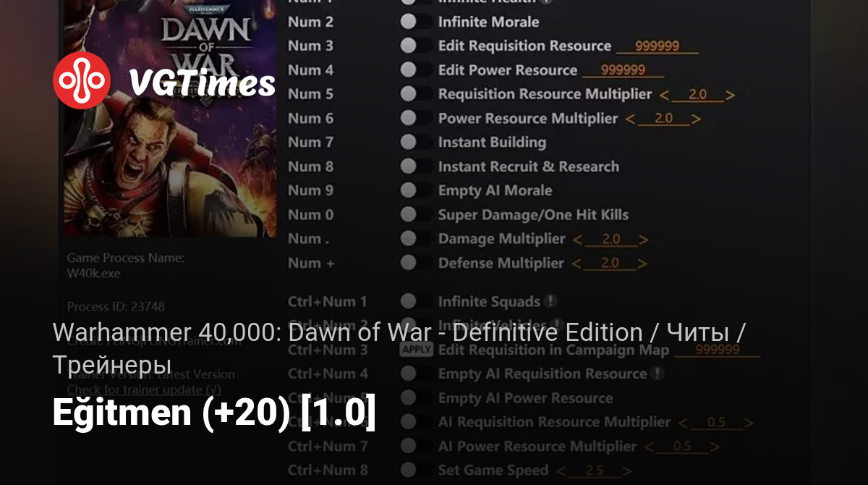This screenshot has width=868, height=485.
Task: Toggle Empty AI Morale option
Action: pyautogui.click(x=409, y=190)
